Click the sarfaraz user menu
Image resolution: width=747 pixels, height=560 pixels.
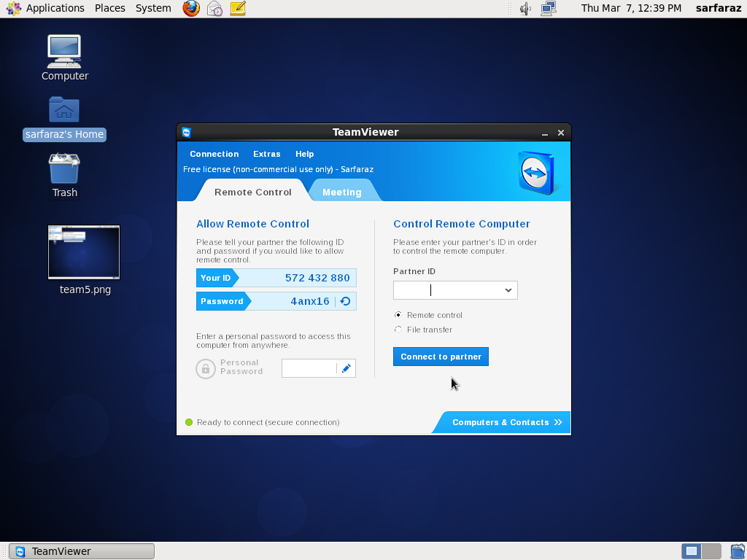click(x=719, y=8)
